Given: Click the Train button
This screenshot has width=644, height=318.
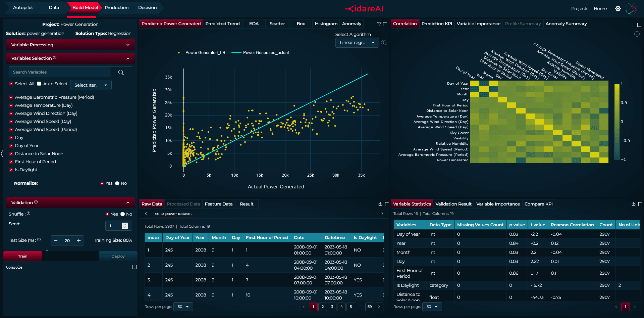Looking at the screenshot, I should click(23, 256).
